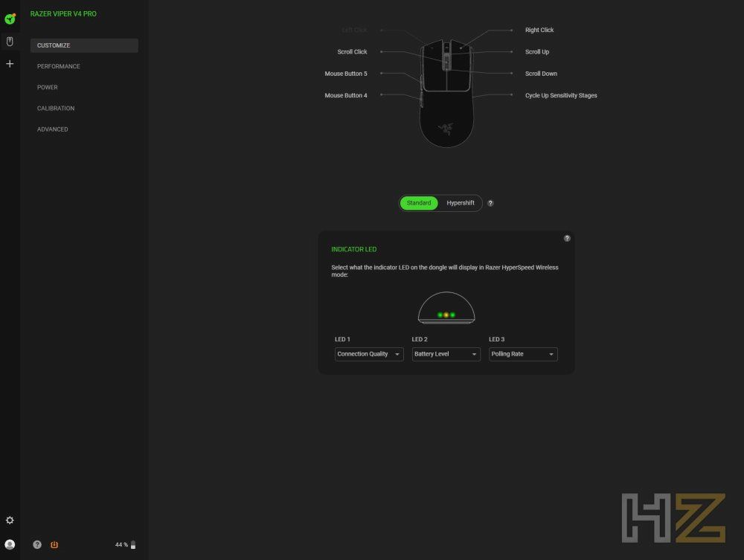The height and width of the screenshot is (560, 744).
Task: Open LED 3 Polling Rate dropdown
Action: pos(523,354)
